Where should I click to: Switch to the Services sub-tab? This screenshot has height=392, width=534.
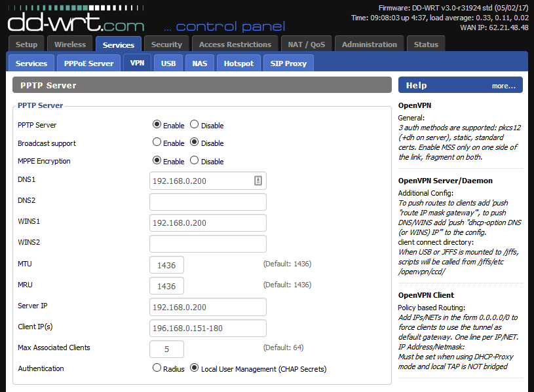(31, 63)
